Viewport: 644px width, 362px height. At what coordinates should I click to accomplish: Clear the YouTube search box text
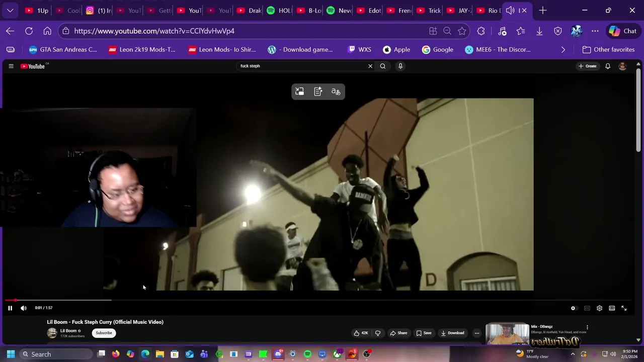(370, 66)
